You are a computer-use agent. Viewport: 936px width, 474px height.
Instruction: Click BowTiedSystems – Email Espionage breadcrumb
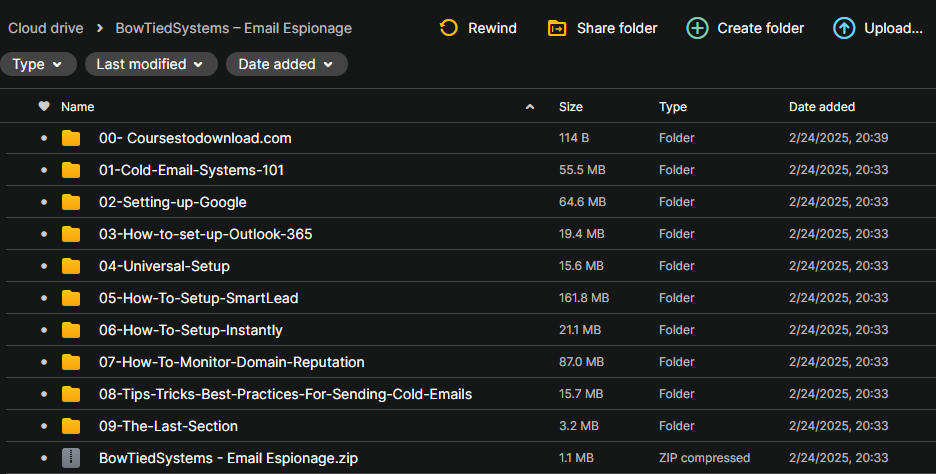click(x=233, y=28)
